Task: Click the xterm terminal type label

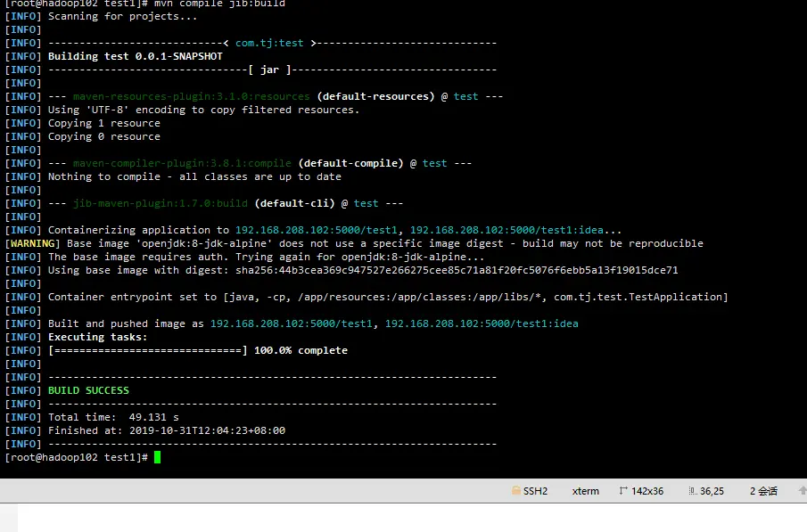Action: 585,491
